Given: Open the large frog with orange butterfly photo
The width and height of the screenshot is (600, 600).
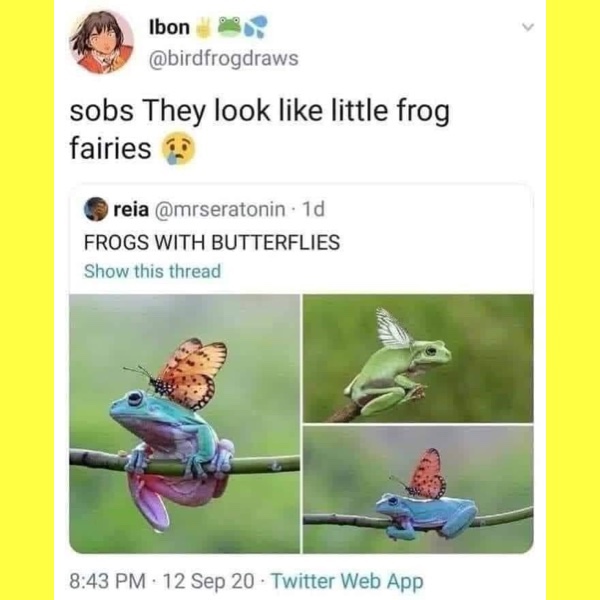Looking at the screenshot, I should [x=184, y=423].
